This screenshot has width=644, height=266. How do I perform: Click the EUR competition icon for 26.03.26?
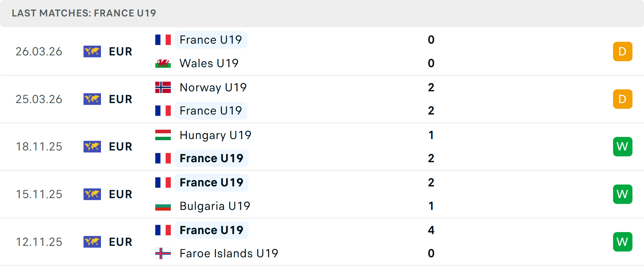point(92,51)
